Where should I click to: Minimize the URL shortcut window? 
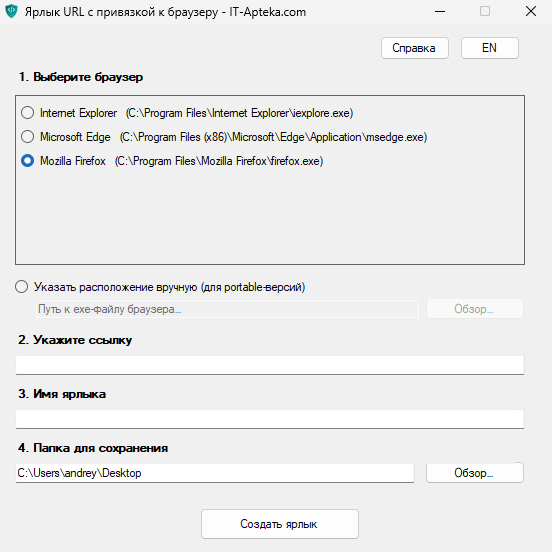[440, 12]
